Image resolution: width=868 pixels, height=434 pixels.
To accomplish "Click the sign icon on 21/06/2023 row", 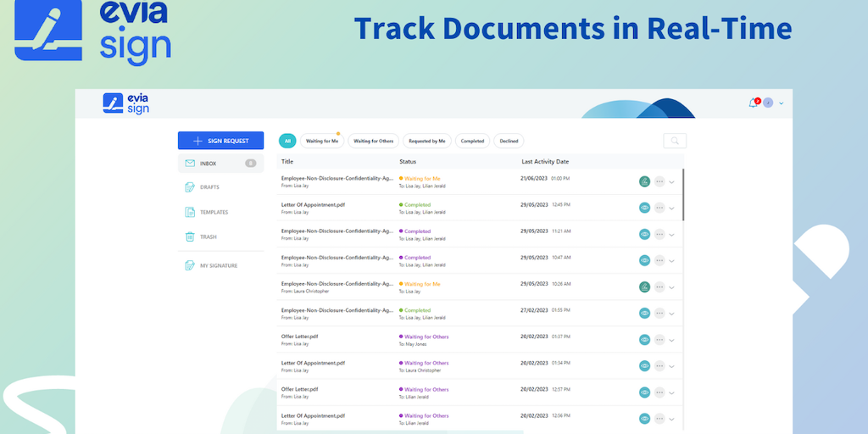I will click(644, 181).
